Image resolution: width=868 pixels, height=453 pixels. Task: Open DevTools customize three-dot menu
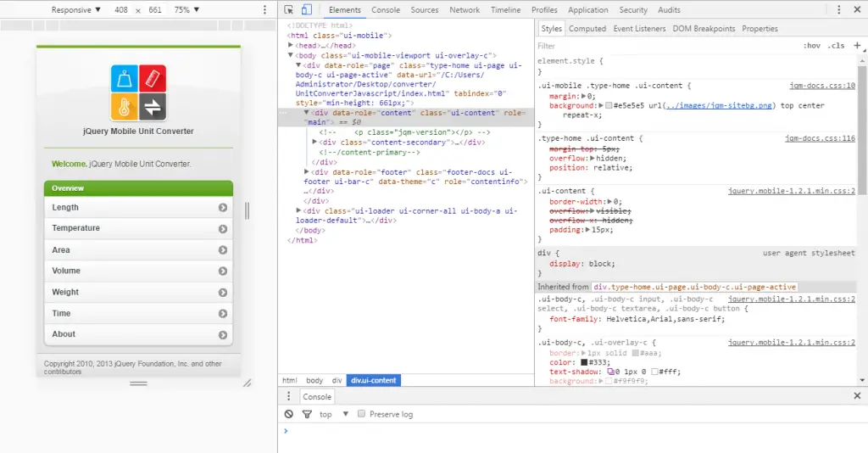(x=839, y=10)
